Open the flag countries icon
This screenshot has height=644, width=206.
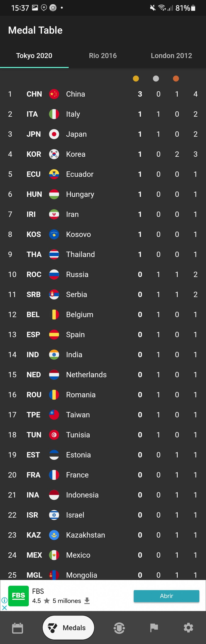[x=154, y=628]
